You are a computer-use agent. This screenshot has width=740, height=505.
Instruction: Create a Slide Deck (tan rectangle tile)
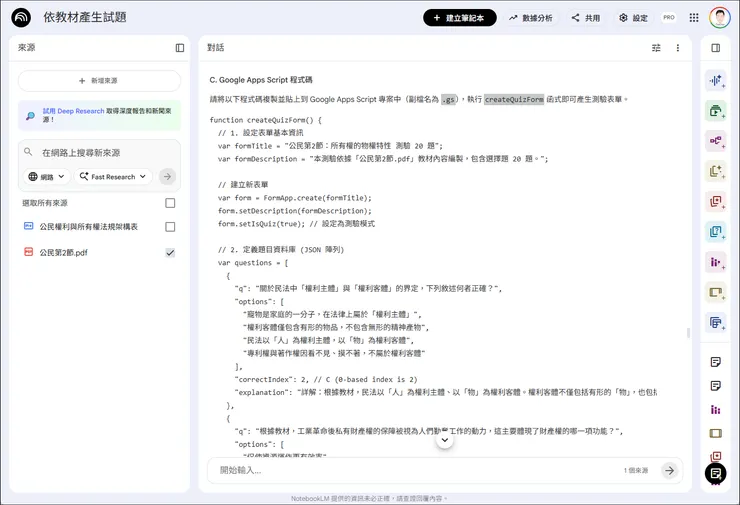click(x=715, y=292)
